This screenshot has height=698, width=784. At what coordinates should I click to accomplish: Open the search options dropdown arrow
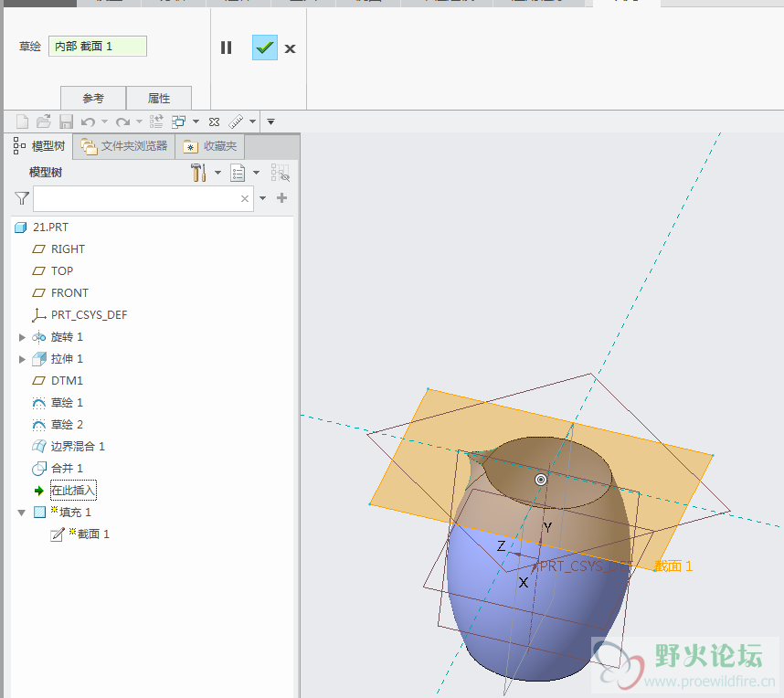(x=263, y=198)
